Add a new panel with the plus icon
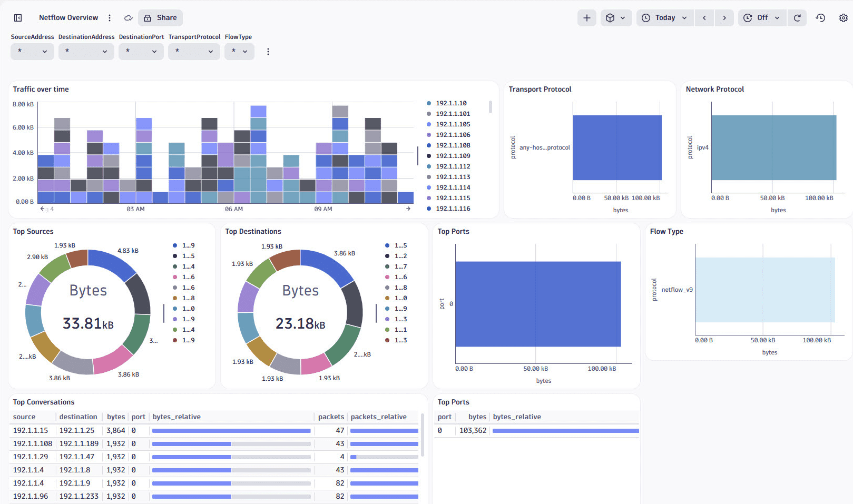This screenshot has width=853, height=504. [586, 17]
